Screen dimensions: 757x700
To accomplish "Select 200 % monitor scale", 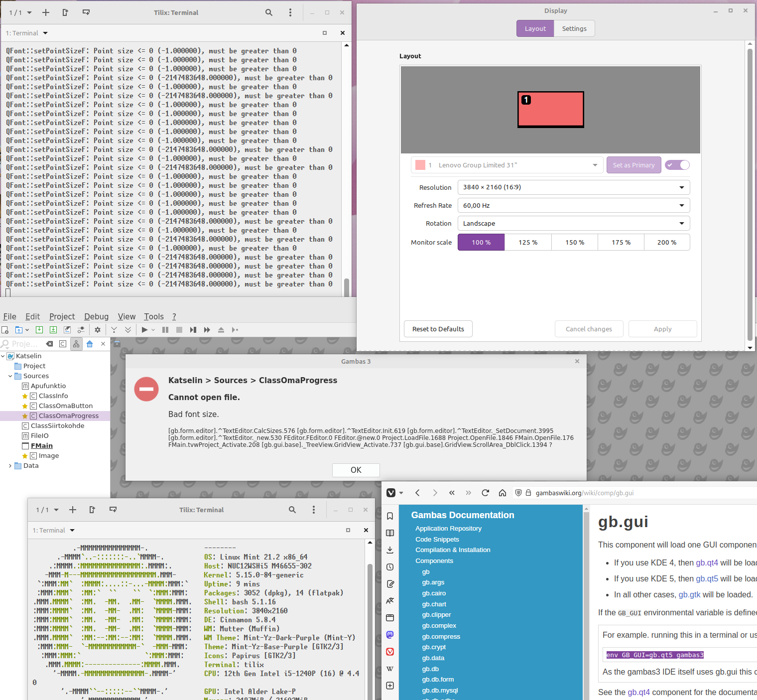I will pos(666,242).
